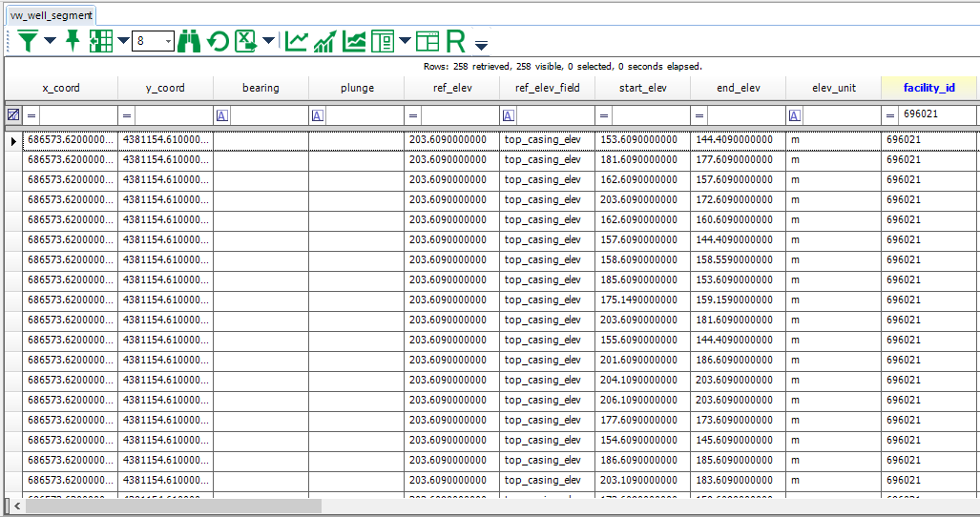Screen dimensions: 980x517
Task: Click the green R icon
Action: [455, 41]
